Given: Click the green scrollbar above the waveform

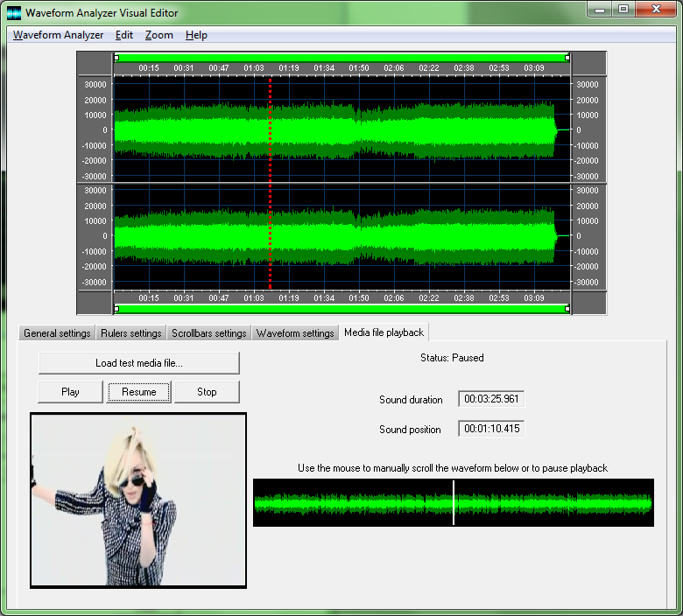Looking at the screenshot, I should (341, 58).
